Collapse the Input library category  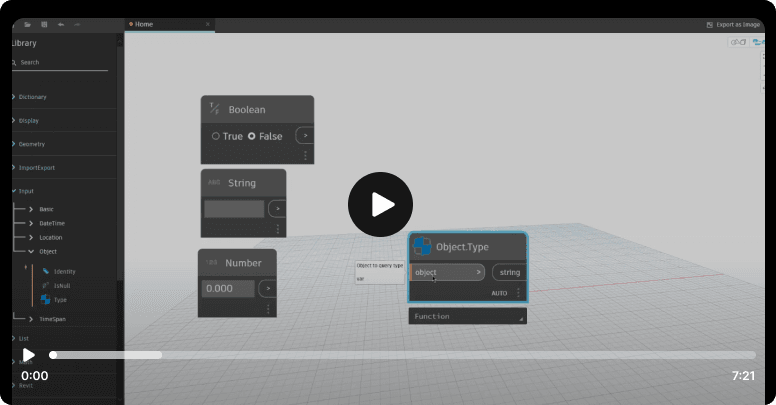pyautogui.click(x=23, y=191)
